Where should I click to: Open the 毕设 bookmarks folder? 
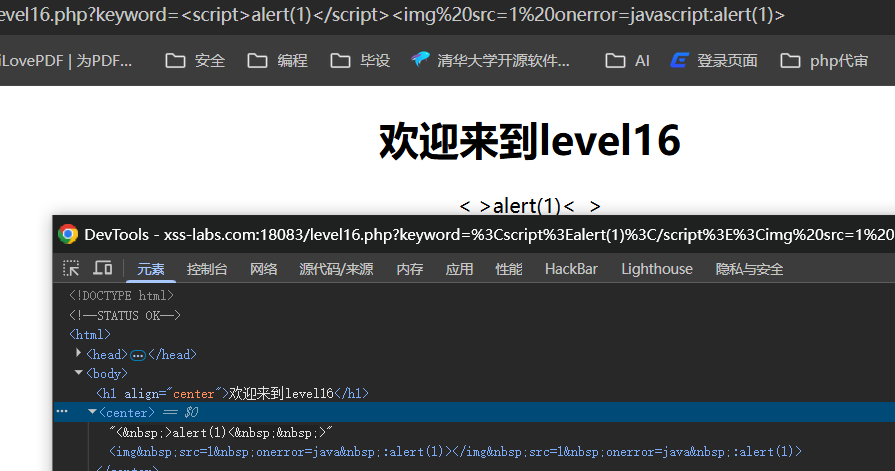tap(360, 61)
